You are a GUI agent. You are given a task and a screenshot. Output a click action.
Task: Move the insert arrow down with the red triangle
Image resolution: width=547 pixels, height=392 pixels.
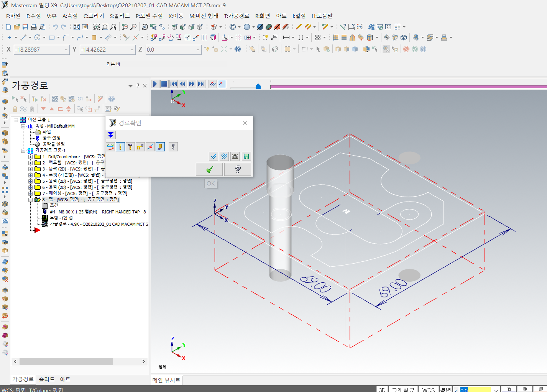43,109
